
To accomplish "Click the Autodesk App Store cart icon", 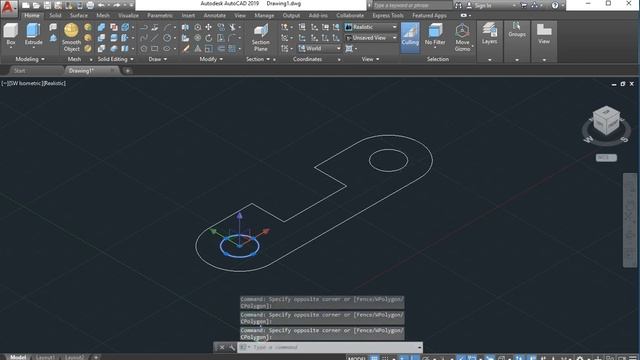I will pos(524,5).
